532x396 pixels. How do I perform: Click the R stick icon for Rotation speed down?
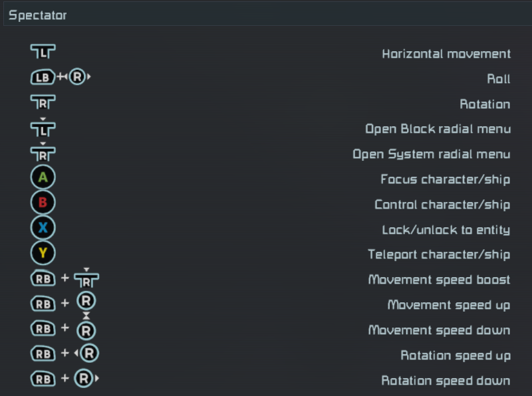click(x=82, y=379)
